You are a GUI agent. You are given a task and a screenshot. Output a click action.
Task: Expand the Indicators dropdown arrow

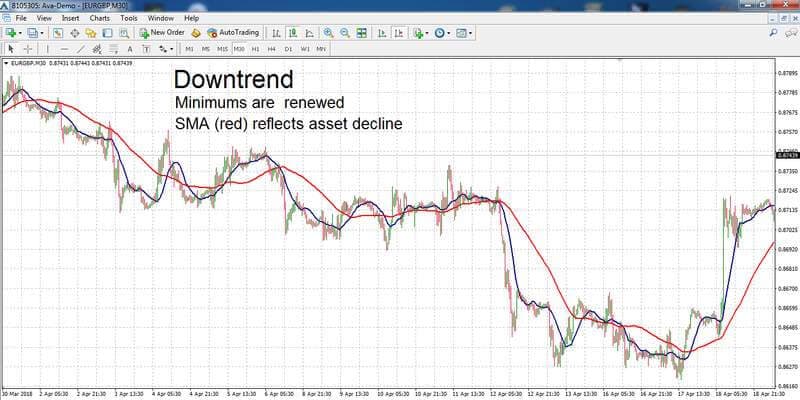[428, 33]
